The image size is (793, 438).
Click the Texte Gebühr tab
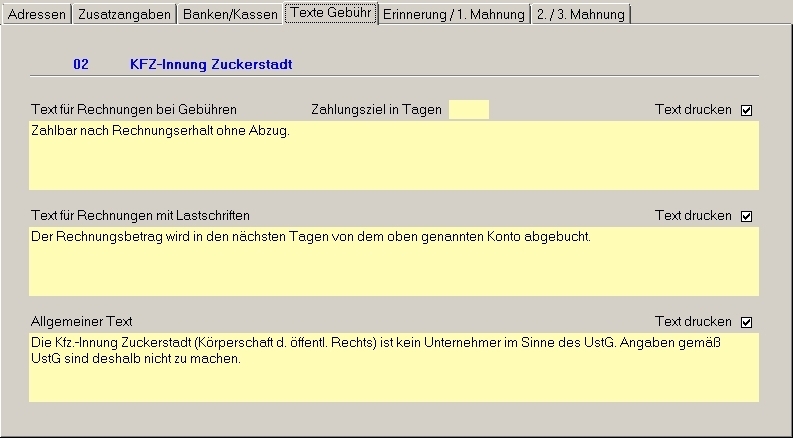pos(331,14)
